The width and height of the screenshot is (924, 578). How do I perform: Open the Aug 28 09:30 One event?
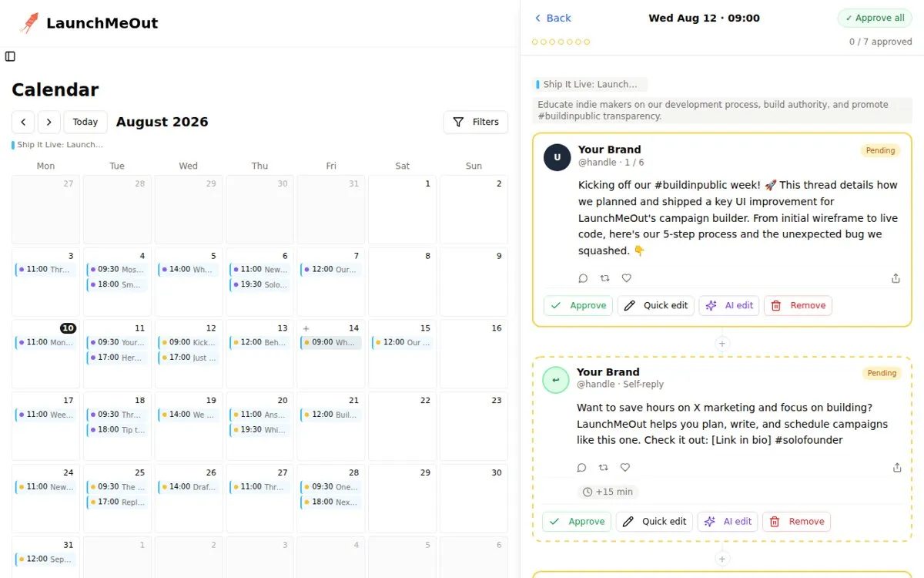[331, 487]
